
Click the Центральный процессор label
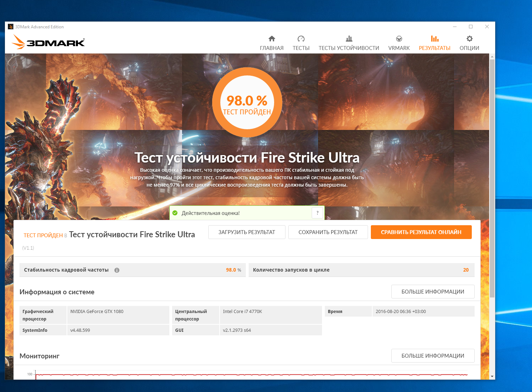(x=191, y=315)
